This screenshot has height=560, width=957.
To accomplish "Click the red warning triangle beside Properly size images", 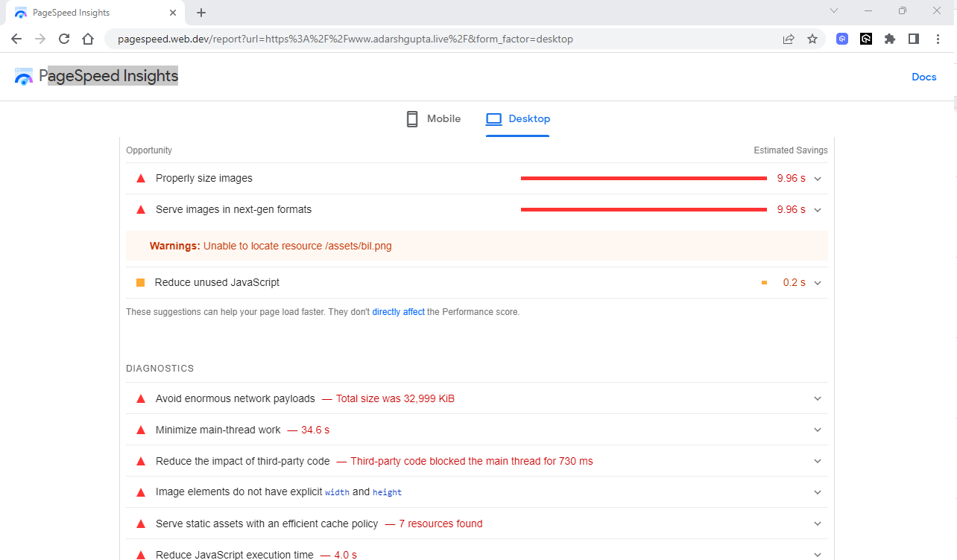I will coord(140,178).
